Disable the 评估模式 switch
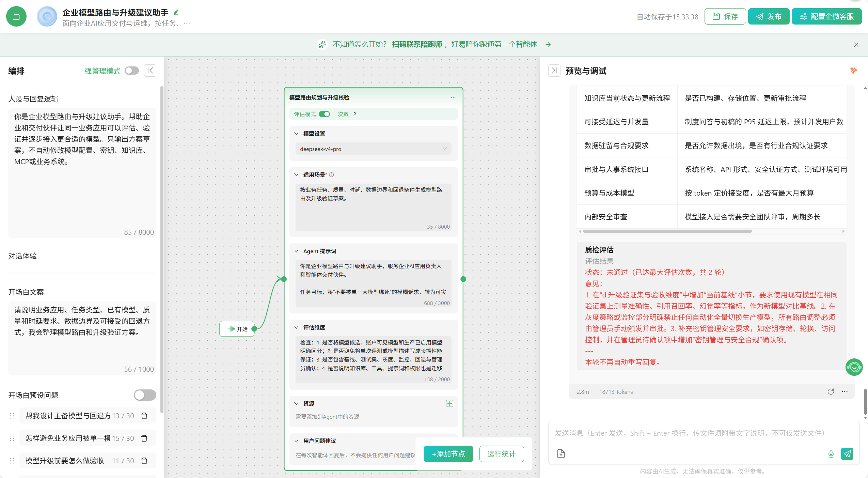 [x=325, y=114]
